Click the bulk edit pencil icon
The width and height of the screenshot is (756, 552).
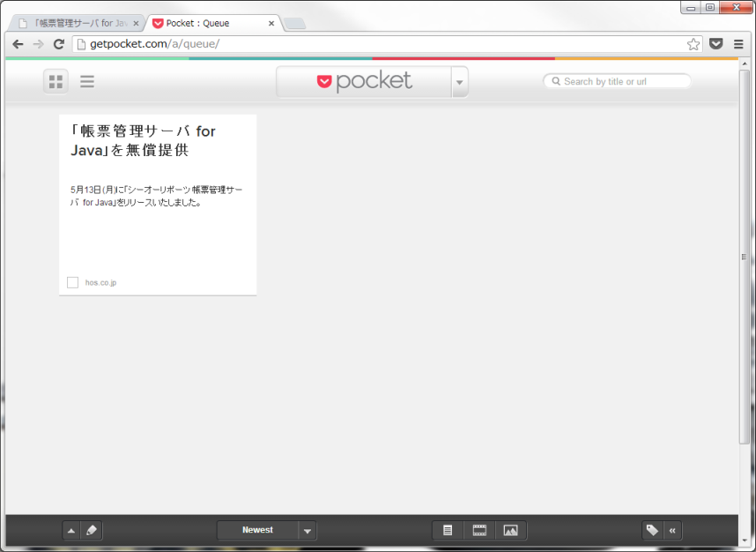tap(93, 530)
